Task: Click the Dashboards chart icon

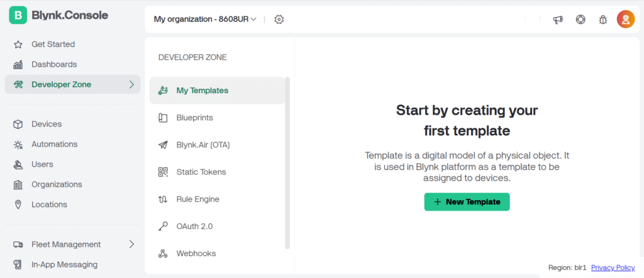Action: [18, 65]
